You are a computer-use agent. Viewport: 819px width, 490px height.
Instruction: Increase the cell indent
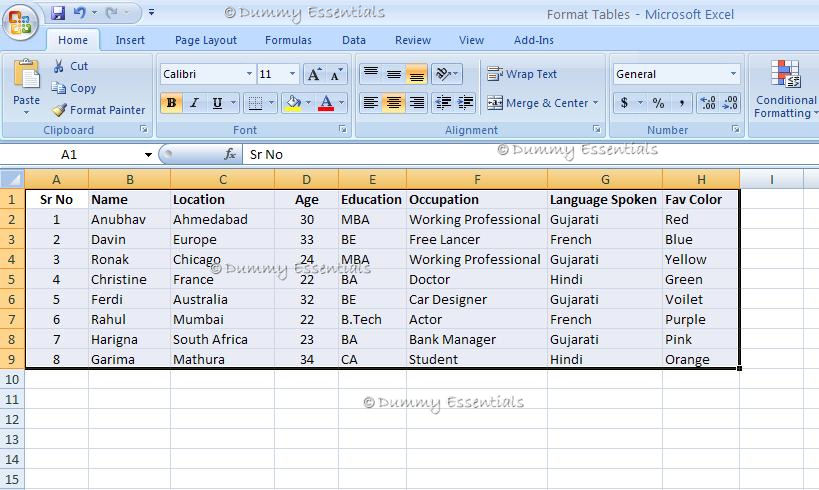pyautogui.click(x=465, y=103)
